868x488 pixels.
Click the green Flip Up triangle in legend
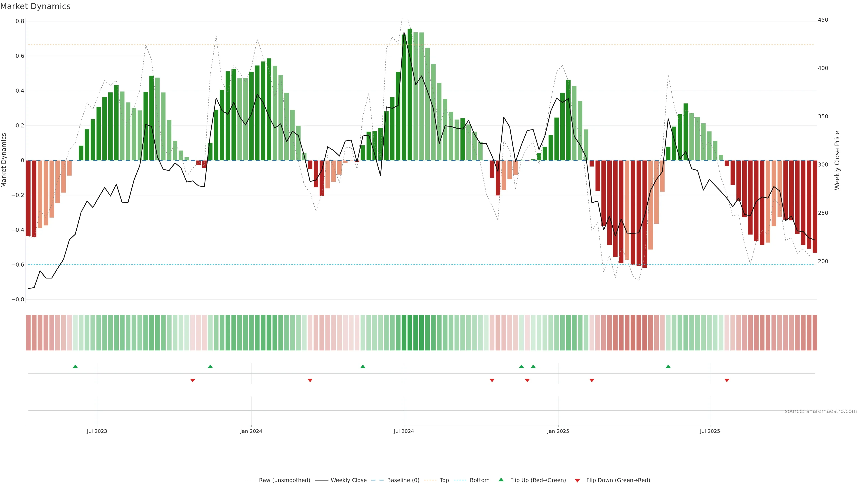(x=501, y=480)
